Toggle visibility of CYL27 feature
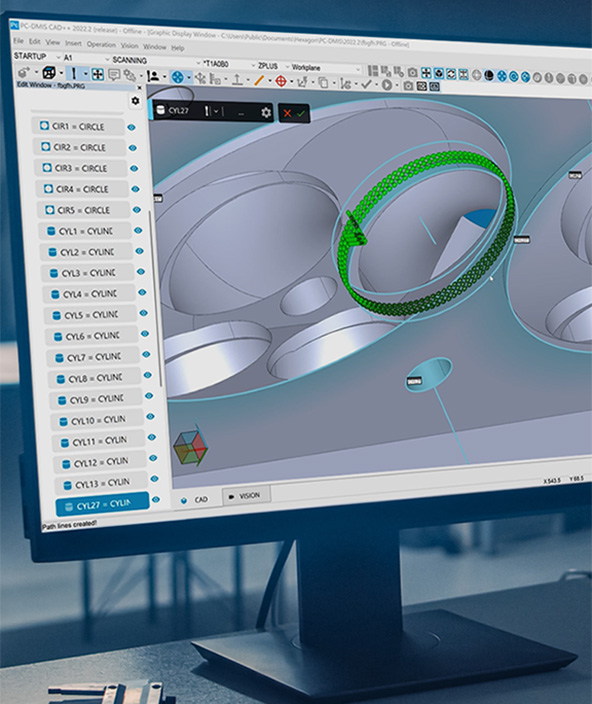The height and width of the screenshot is (704, 592). pyautogui.click(x=156, y=499)
